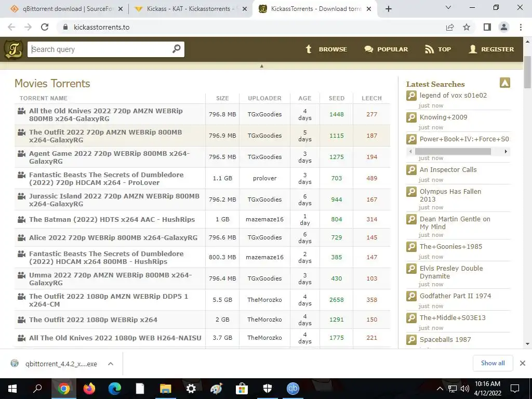Open the Chrome profile avatar

(x=504, y=27)
